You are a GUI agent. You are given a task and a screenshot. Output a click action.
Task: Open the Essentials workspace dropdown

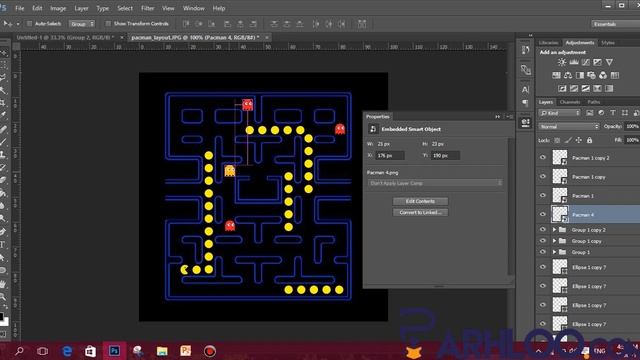click(615, 24)
